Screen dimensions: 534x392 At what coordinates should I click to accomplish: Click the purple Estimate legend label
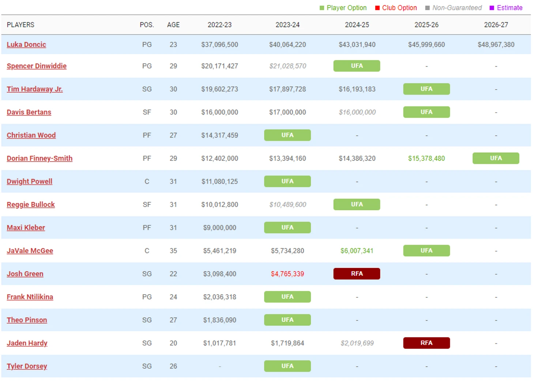pos(509,8)
